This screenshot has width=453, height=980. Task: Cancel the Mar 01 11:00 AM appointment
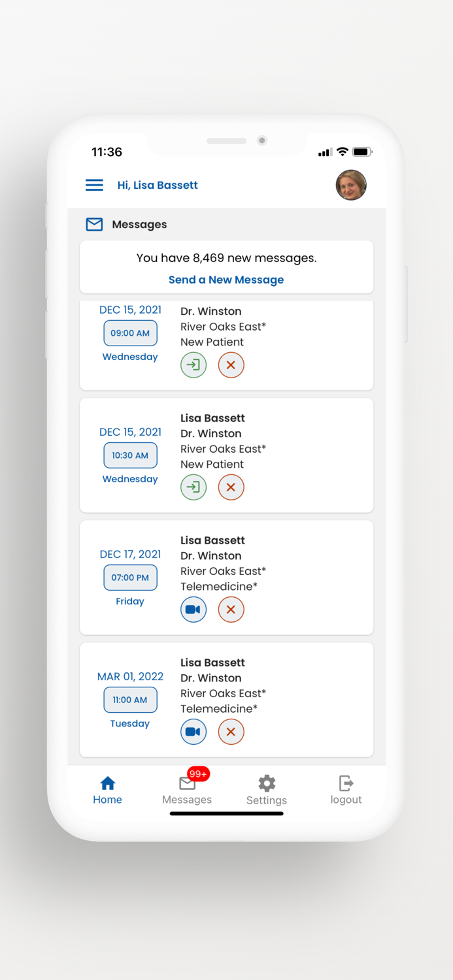pyautogui.click(x=231, y=731)
